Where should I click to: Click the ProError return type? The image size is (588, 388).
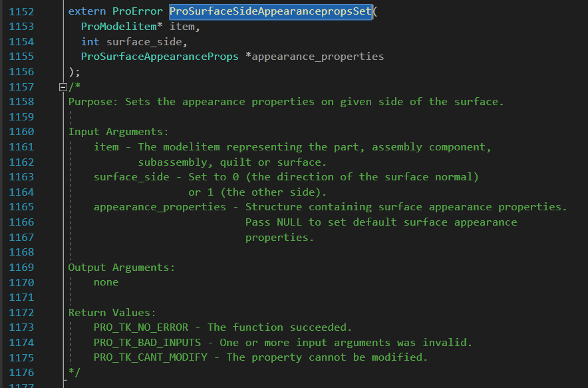(140, 11)
